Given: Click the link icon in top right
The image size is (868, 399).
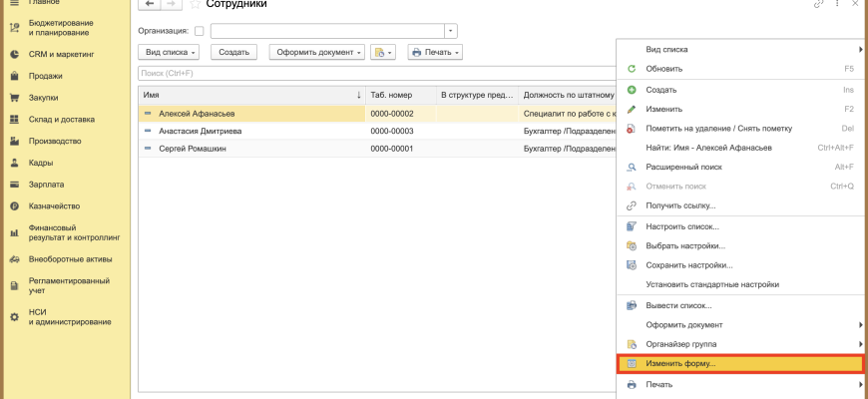Looking at the screenshot, I should (x=820, y=5).
